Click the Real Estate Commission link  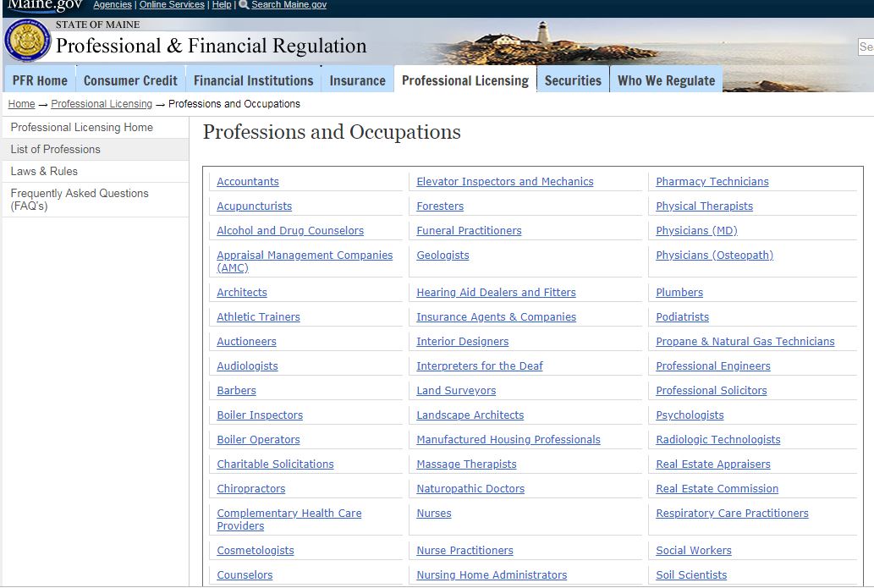coord(717,489)
